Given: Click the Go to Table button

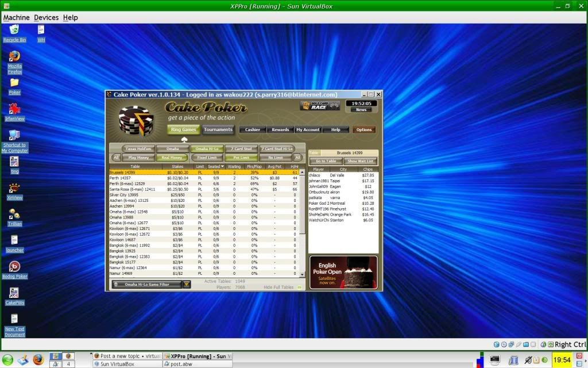Looking at the screenshot, I should (x=326, y=161).
